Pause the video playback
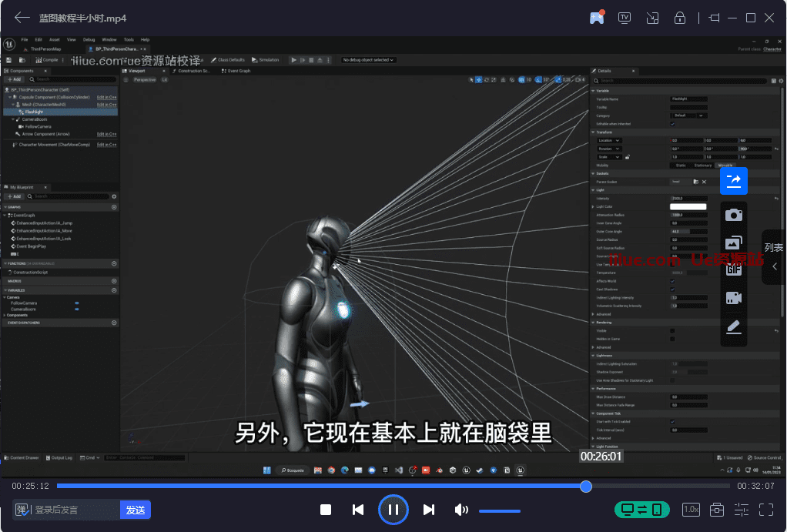Image resolution: width=787 pixels, height=532 pixels. click(x=393, y=510)
